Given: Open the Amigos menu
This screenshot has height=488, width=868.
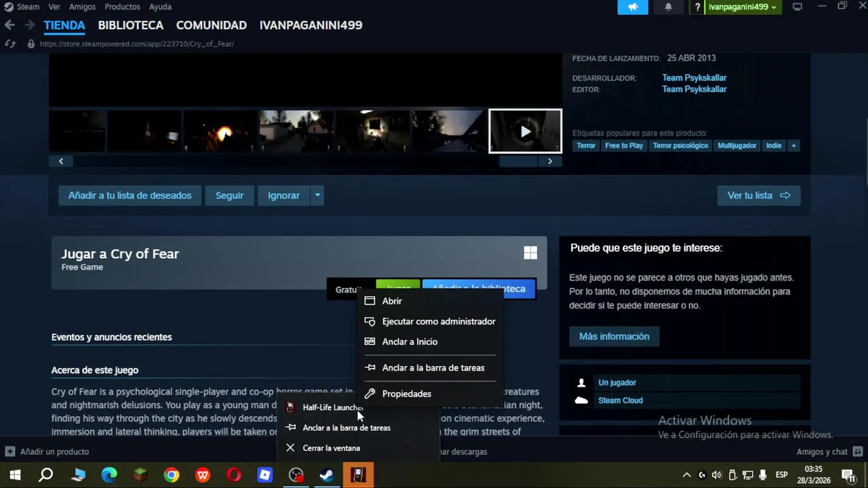Looking at the screenshot, I should tap(82, 7).
